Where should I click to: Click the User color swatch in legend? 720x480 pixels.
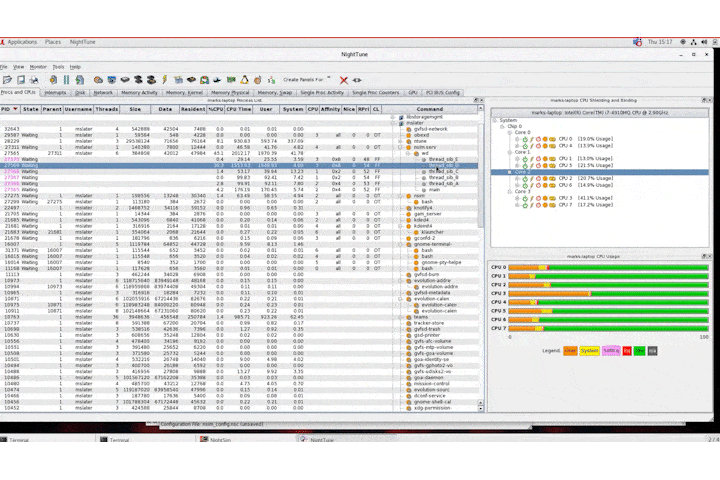pos(571,351)
